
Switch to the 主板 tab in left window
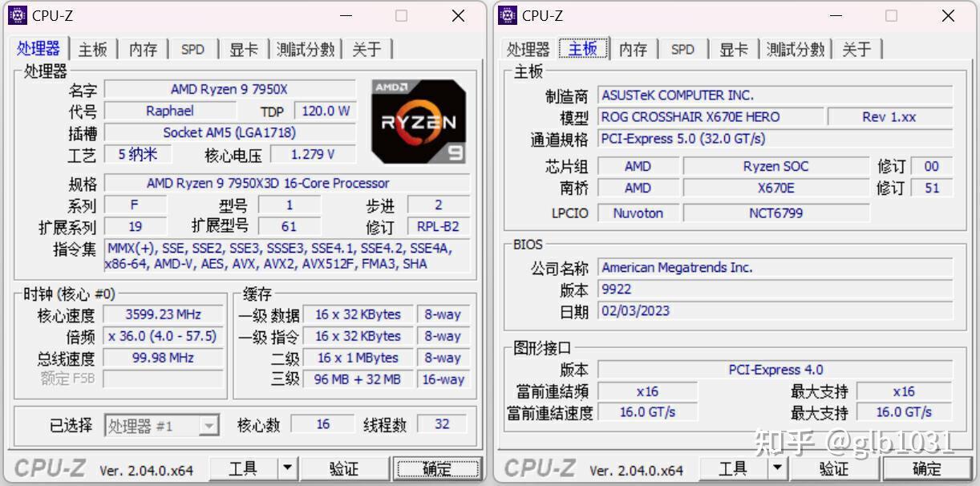click(92, 48)
